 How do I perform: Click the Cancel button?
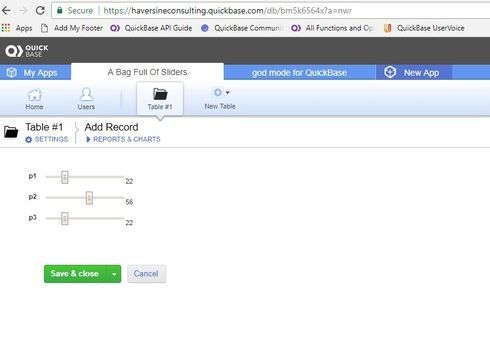(x=146, y=274)
